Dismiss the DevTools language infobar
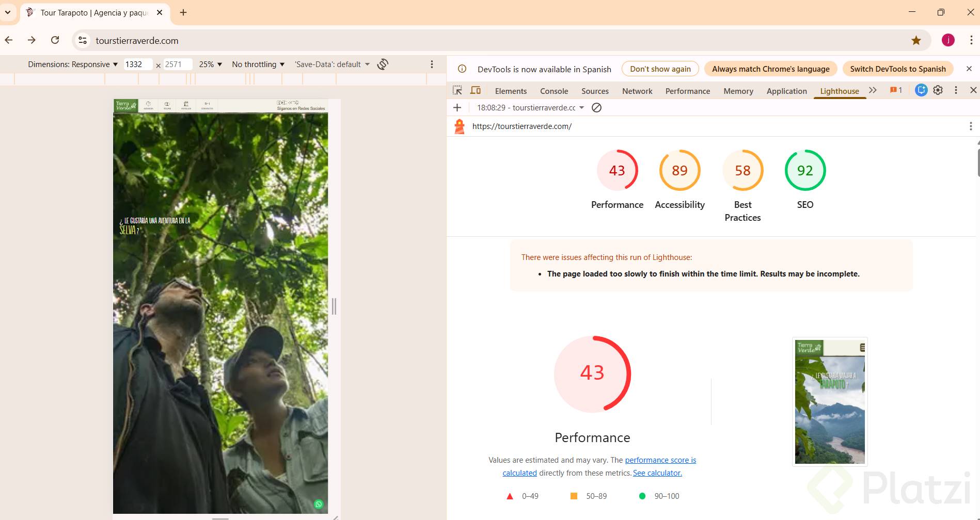Screen dimensions: 980x520 click(x=969, y=69)
